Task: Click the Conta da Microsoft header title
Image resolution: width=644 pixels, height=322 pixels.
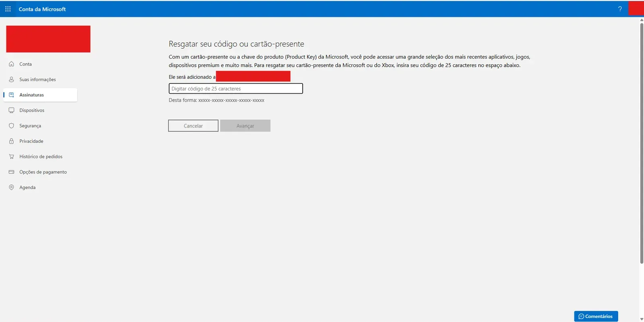Action: coord(42,9)
